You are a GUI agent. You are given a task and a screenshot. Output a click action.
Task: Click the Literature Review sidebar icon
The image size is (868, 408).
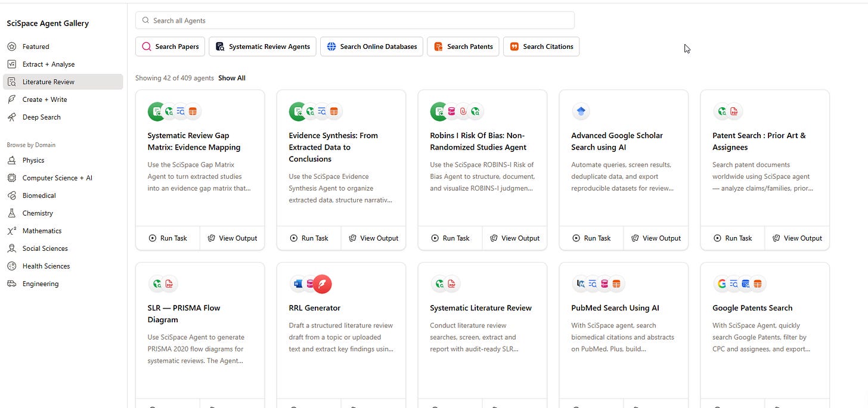tap(11, 82)
